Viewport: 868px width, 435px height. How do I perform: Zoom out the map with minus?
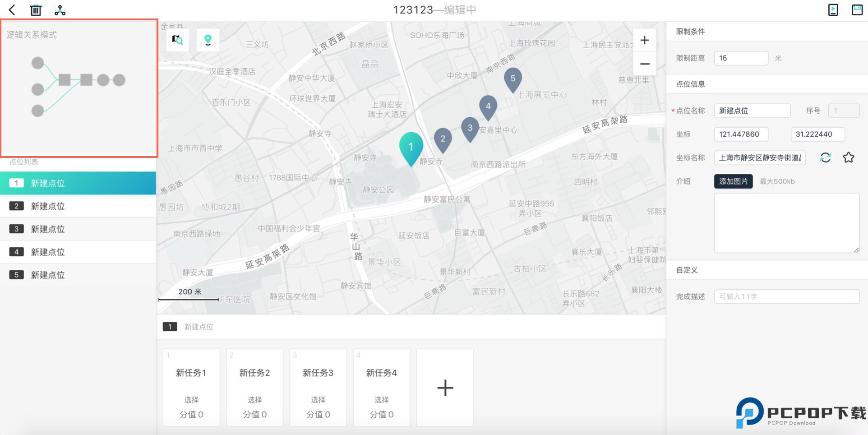pyautogui.click(x=644, y=64)
